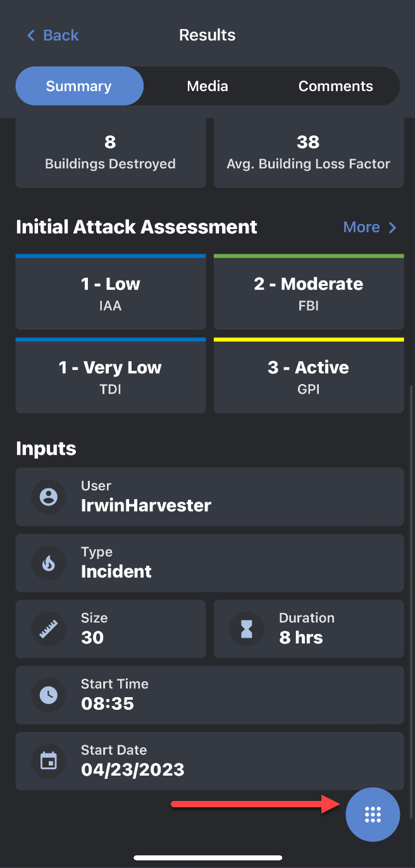415x868 pixels.
Task: Tap the ruler icon next to Size
Action: (49, 629)
